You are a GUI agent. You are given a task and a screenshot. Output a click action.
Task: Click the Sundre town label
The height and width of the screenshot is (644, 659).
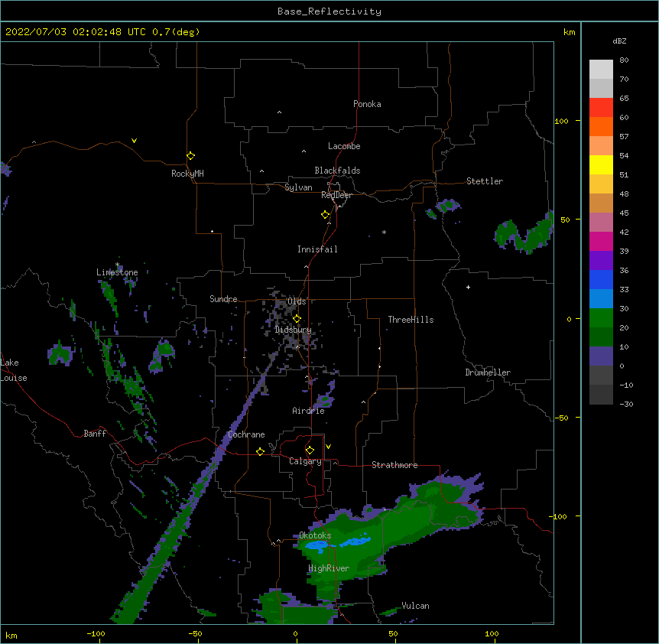[x=223, y=299]
